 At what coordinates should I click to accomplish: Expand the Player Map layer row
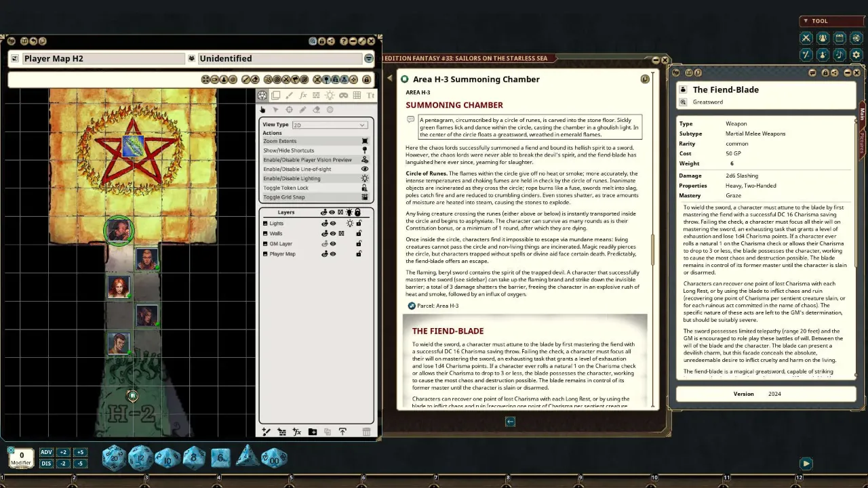coord(265,253)
